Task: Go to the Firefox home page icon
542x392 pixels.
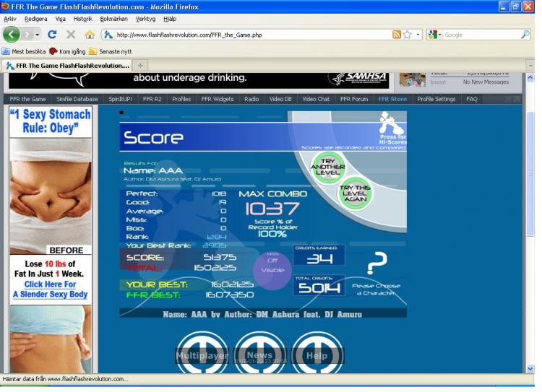Action: (90, 35)
